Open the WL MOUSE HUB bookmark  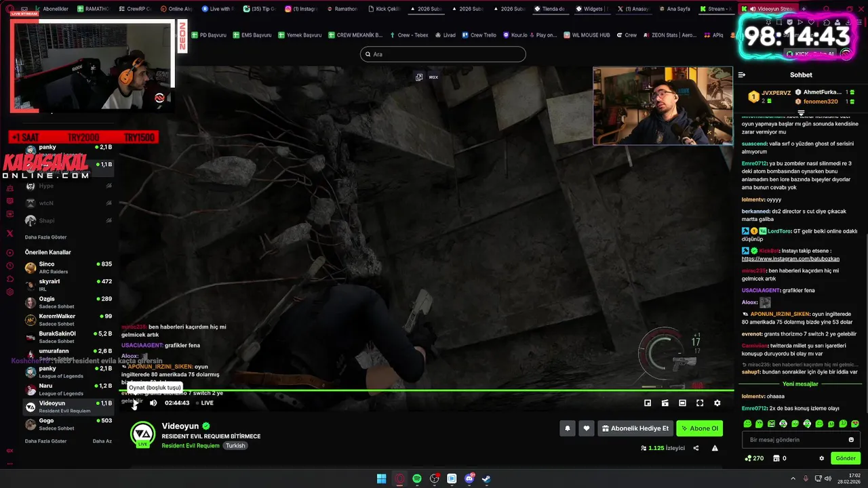click(587, 35)
